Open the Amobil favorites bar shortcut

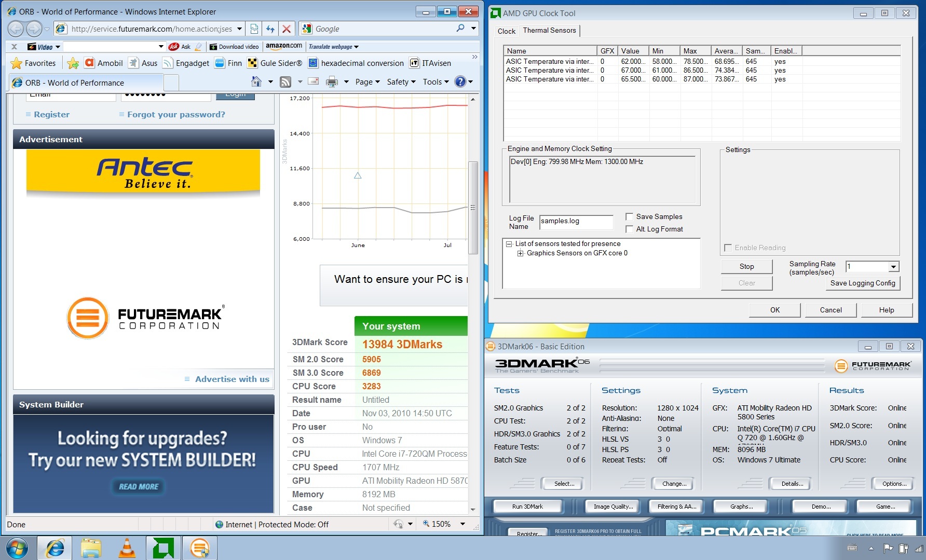(104, 63)
